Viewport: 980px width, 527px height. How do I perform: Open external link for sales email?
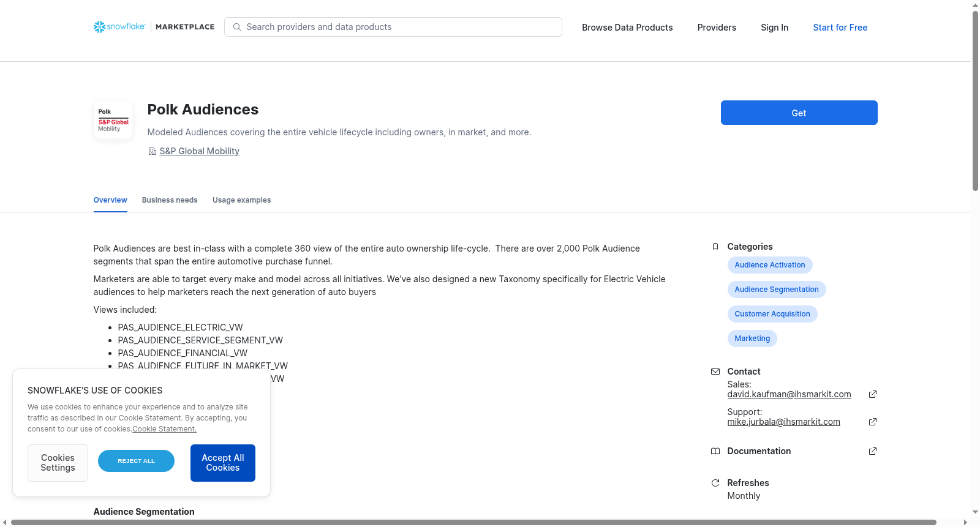(873, 394)
